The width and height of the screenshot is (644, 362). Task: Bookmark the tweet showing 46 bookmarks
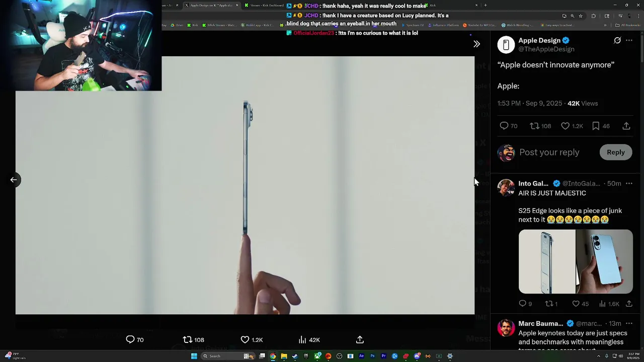coord(600,126)
